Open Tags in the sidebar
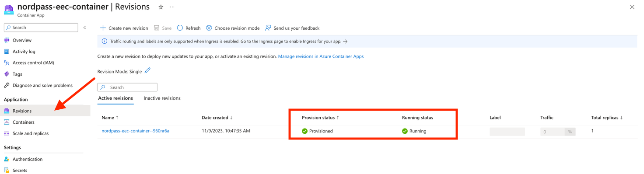644x174 pixels. pos(17,74)
